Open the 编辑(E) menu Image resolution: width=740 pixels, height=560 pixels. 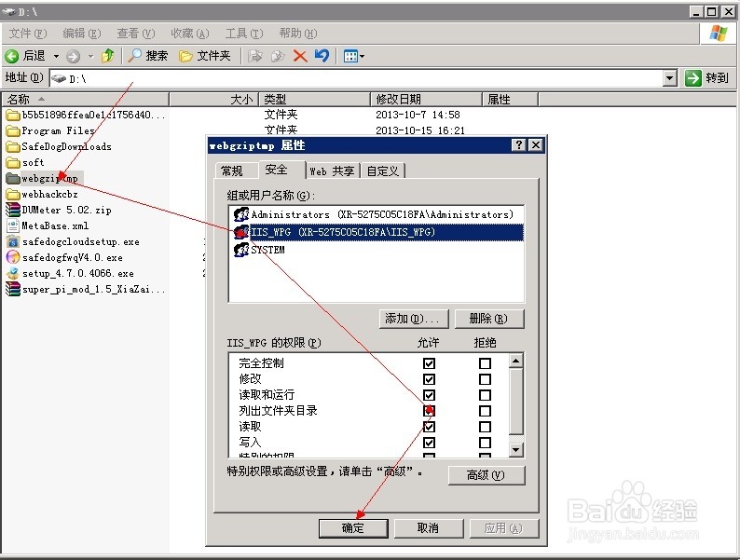(82, 34)
